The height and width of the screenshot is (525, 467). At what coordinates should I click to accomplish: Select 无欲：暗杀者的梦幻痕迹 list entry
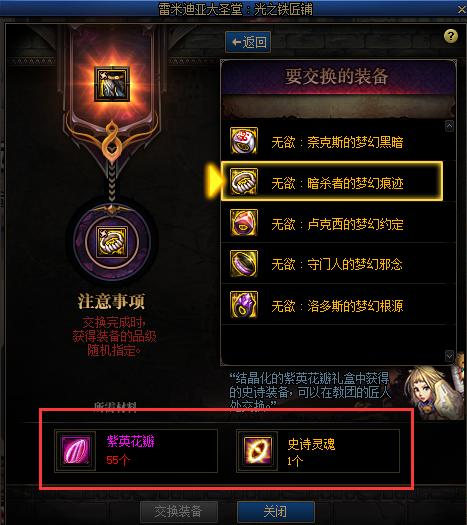[332, 181]
